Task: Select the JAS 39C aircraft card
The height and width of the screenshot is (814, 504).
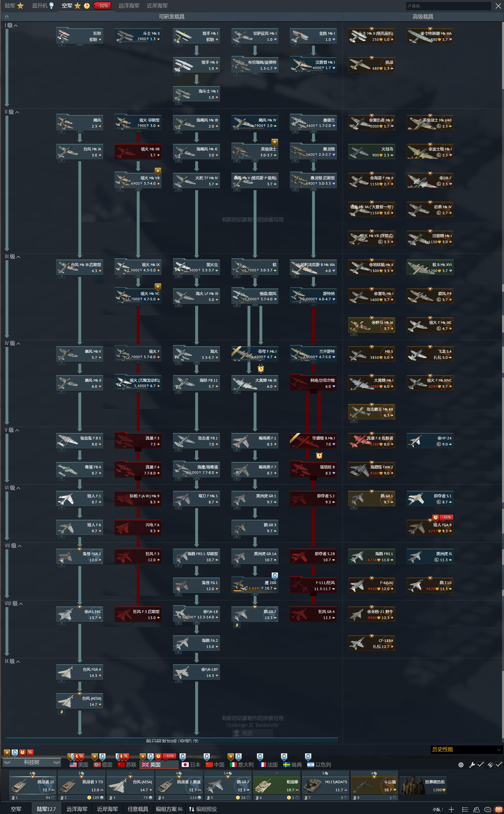Action: pyautogui.click(x=80, y=615)
